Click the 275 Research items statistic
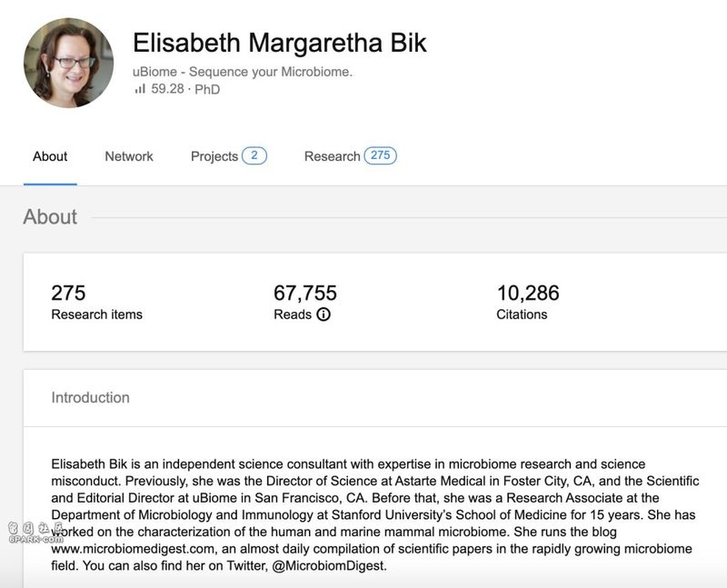The image size is (727, 588). 96,302
